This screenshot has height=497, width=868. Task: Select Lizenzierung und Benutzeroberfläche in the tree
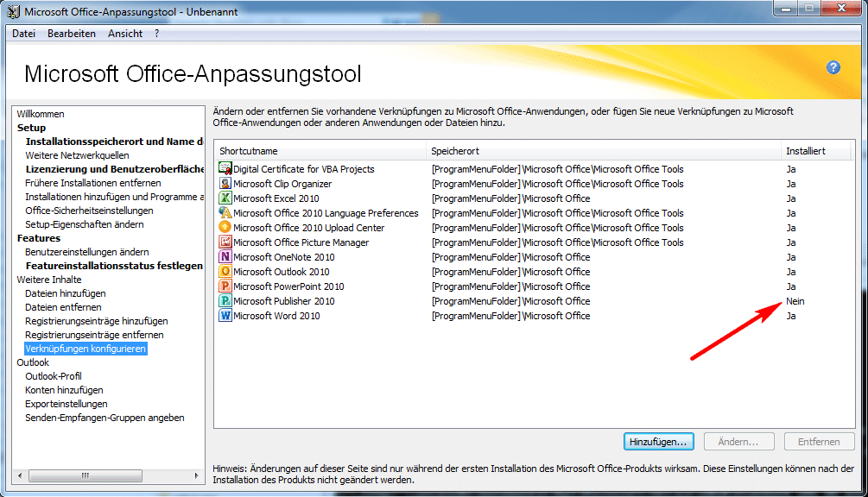(114, 169)
